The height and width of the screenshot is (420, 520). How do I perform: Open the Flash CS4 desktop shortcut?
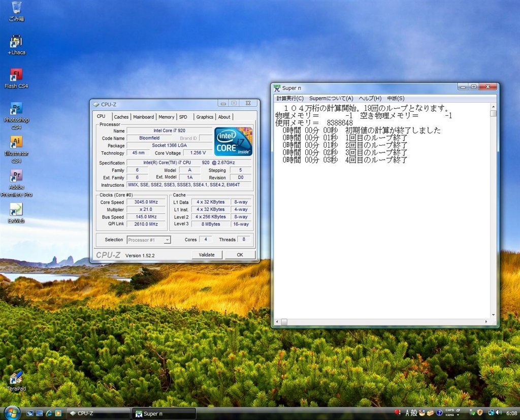(16, 79)
